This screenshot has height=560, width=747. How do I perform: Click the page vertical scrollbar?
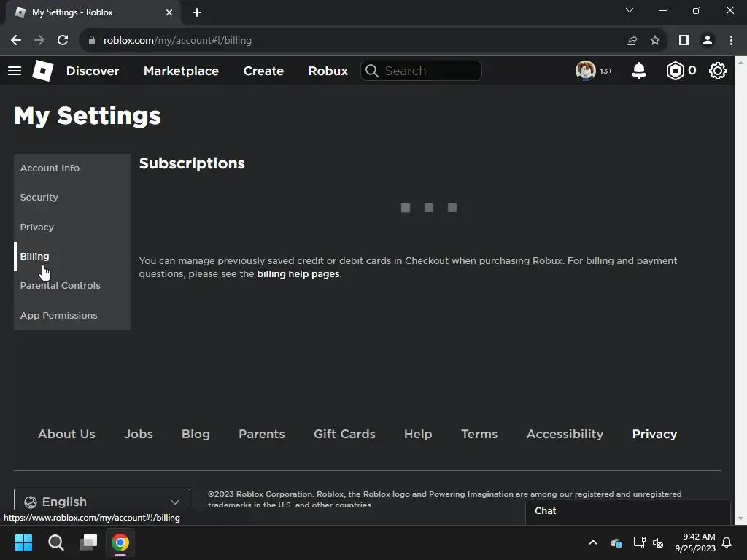(740, 290)
